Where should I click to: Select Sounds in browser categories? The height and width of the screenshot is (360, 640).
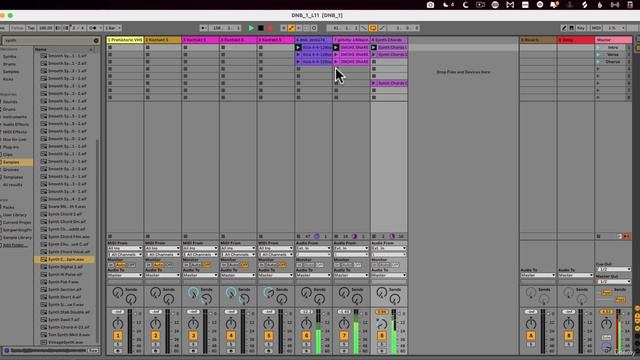point(10,102)
